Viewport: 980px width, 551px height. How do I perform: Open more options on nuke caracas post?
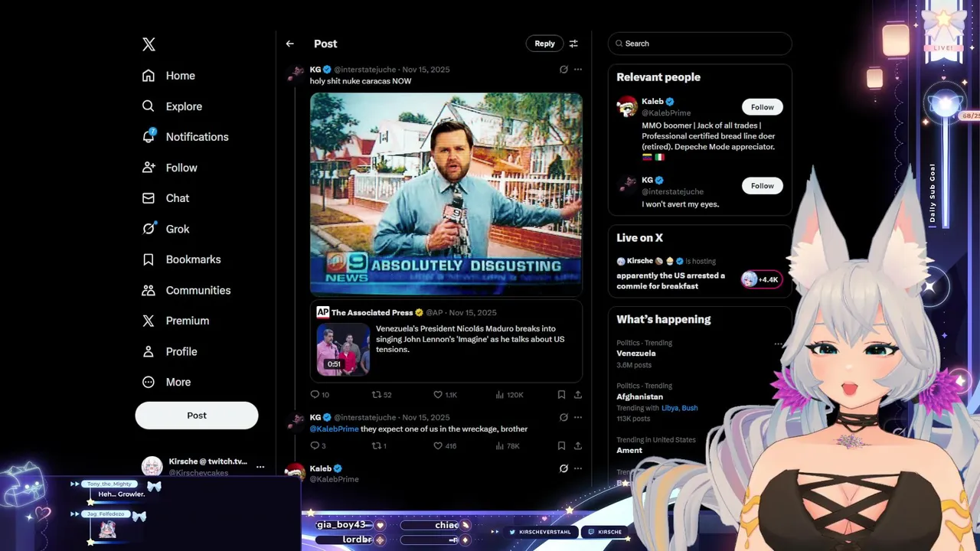pos(578,70)
